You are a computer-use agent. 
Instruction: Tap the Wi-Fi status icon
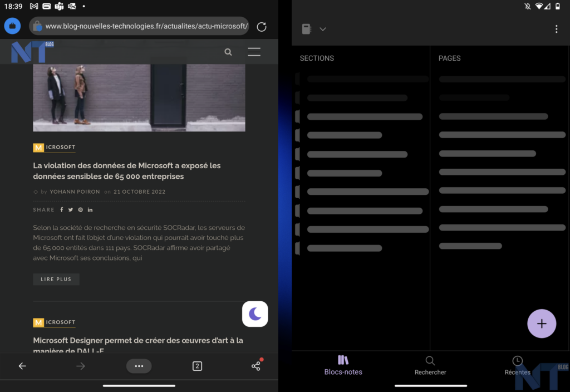pos(539,6)
